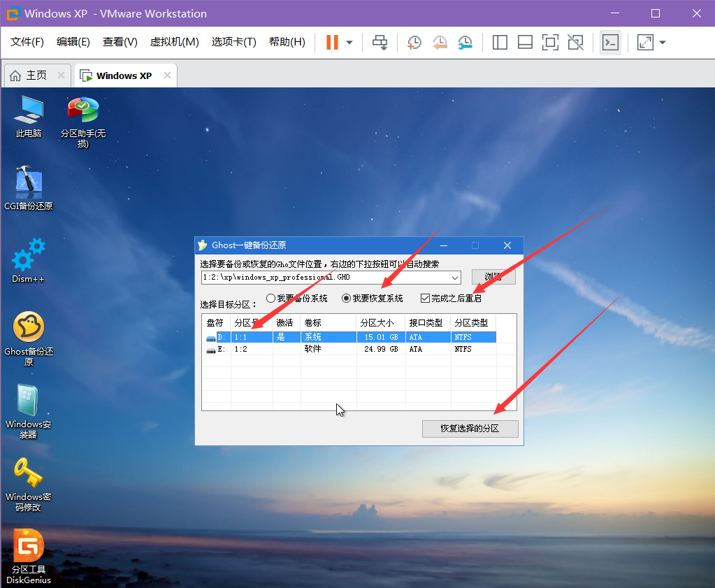715x588 pixels.
Task: Open the 选项卡(T) menu
Action: coord(233,42)
